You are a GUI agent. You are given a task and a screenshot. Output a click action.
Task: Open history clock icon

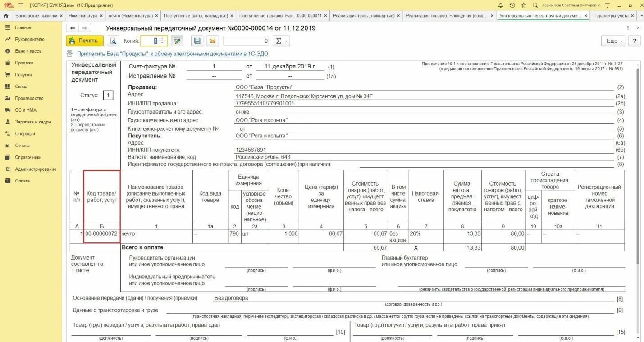coord(512,5)
